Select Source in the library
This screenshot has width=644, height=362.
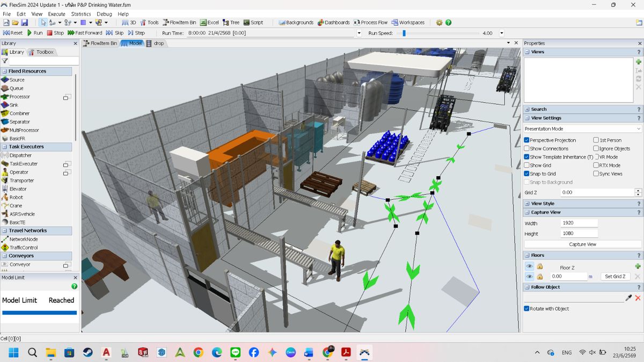click(17, 79)
